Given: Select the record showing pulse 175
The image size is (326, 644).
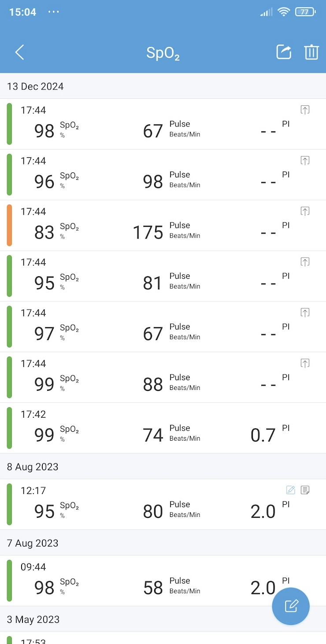Looking at the screenshot, I should point(163,225).
